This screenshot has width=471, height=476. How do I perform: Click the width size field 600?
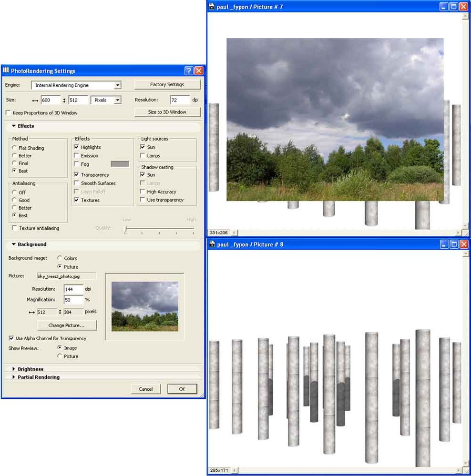coord(51,100)
